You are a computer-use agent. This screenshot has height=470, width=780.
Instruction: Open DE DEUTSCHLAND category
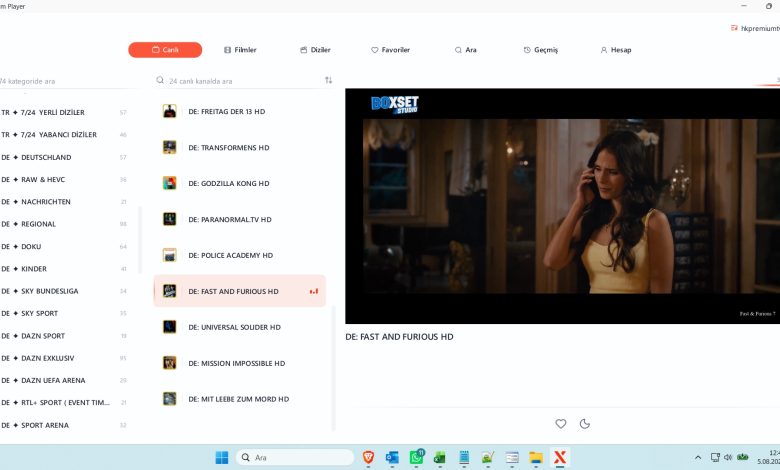64,157
